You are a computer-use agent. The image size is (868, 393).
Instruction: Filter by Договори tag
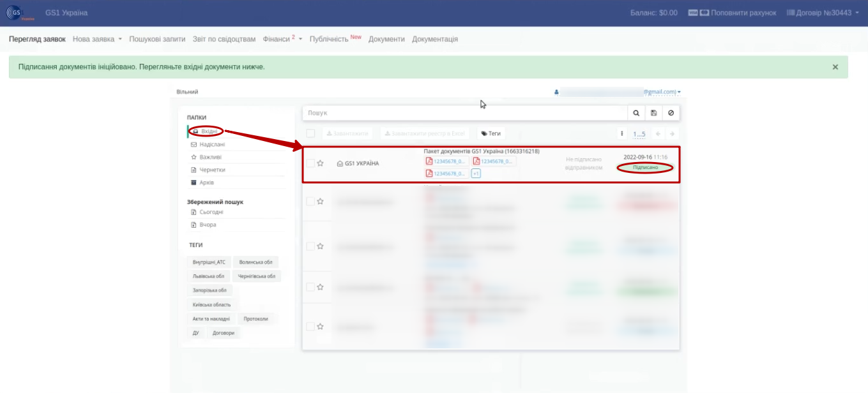point(223,332)
